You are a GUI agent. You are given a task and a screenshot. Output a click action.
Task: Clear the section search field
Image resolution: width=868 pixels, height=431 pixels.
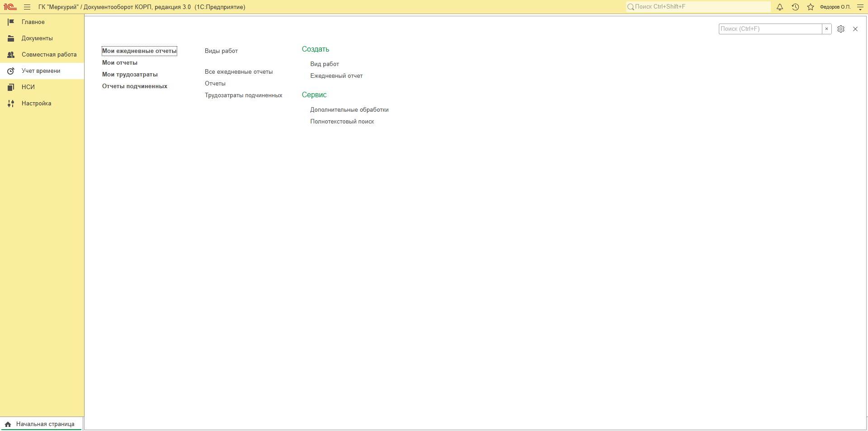826,29
